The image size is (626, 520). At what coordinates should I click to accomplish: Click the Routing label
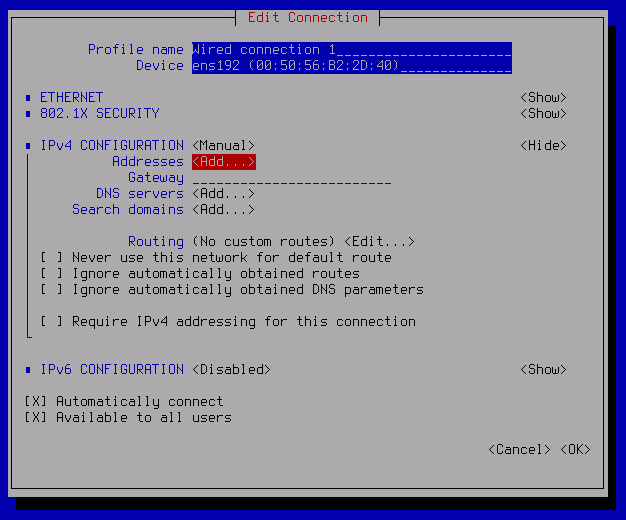(x=156, y=242)
